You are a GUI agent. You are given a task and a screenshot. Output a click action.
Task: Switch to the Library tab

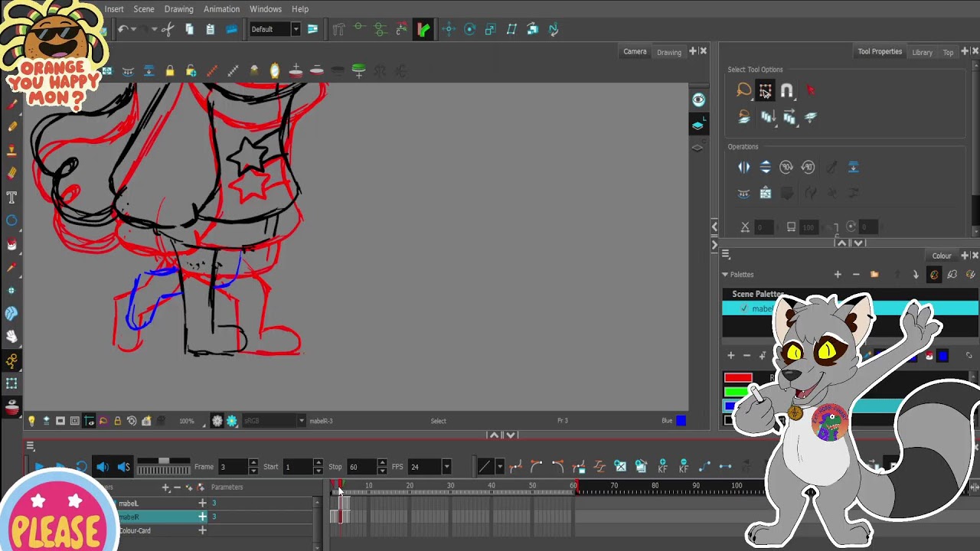click(x=922, y=52)
